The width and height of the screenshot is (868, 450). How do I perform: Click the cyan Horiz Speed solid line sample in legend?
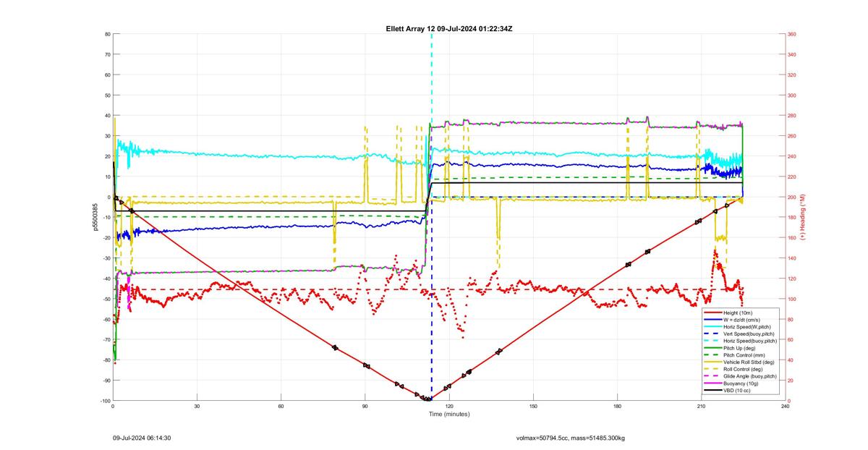[x=713, y=327]
